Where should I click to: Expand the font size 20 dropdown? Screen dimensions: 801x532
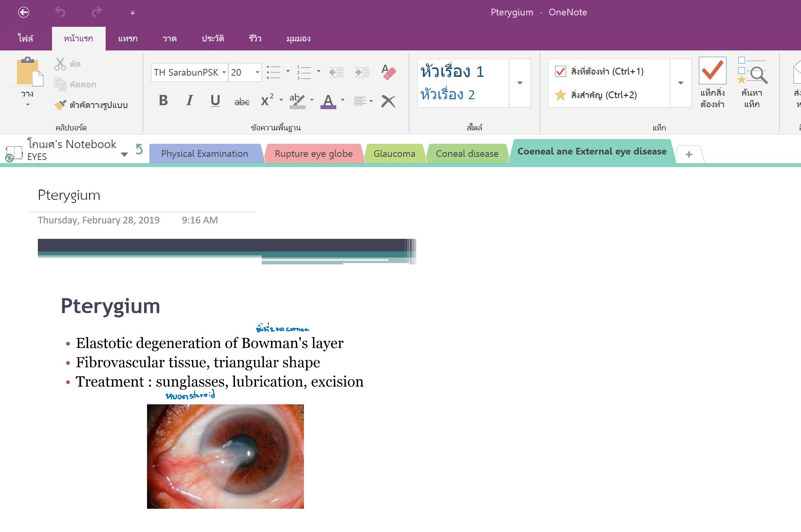point(257,73)
